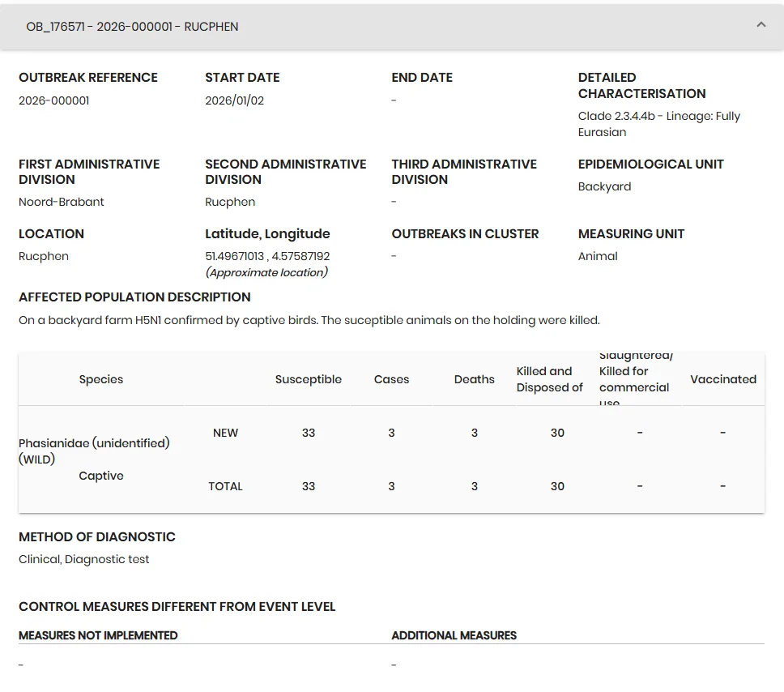The image size is (784, 692).
Task: Click Killed and Disposed of column header
Action: pyautogui.click(x=549, y=379)
